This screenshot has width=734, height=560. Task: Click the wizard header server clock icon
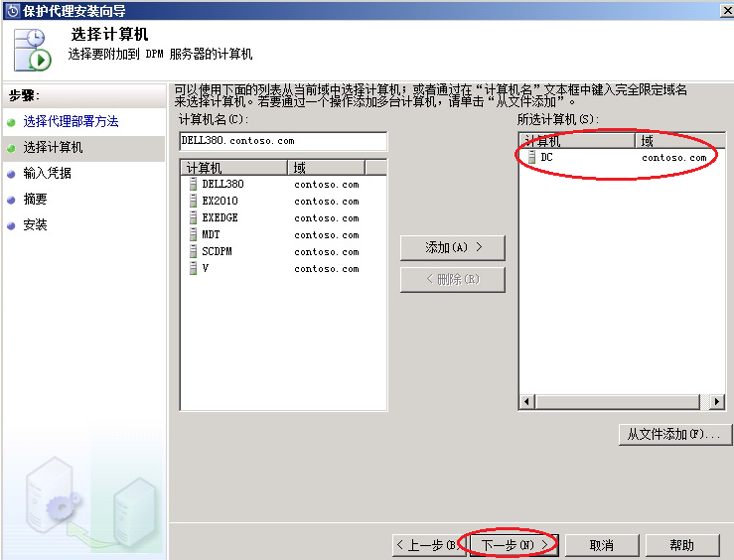(x=33, y=50)
